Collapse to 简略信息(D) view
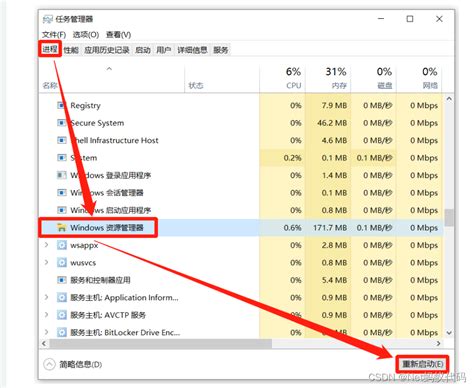Viewport: 474px width, 388px height. [73, 364]
